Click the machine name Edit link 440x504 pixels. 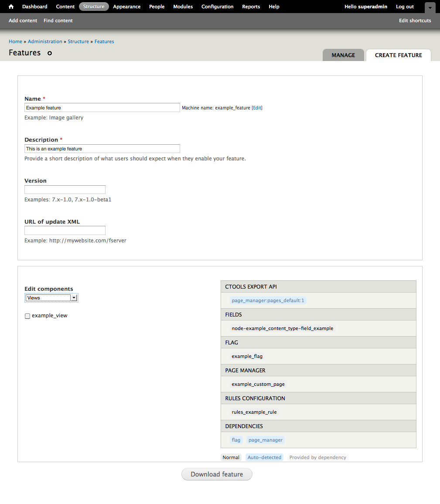(257, 108)
